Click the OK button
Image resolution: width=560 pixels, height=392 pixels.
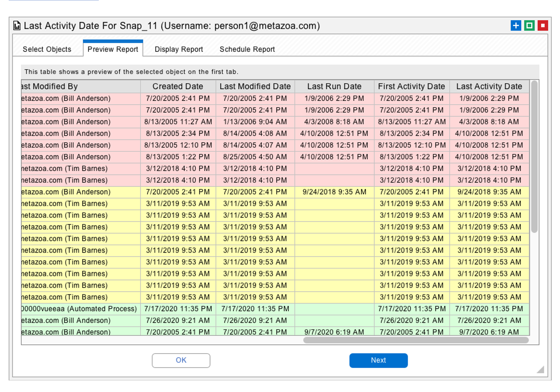(181, 360)
